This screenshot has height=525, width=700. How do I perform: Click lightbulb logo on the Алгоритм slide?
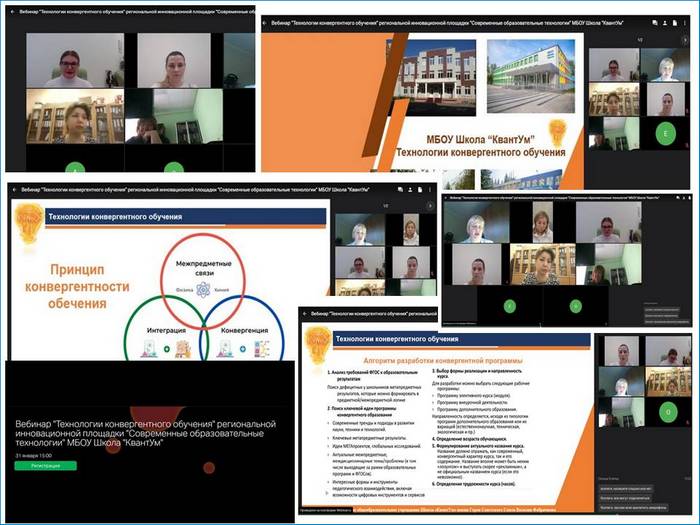(x=317, y=340)
